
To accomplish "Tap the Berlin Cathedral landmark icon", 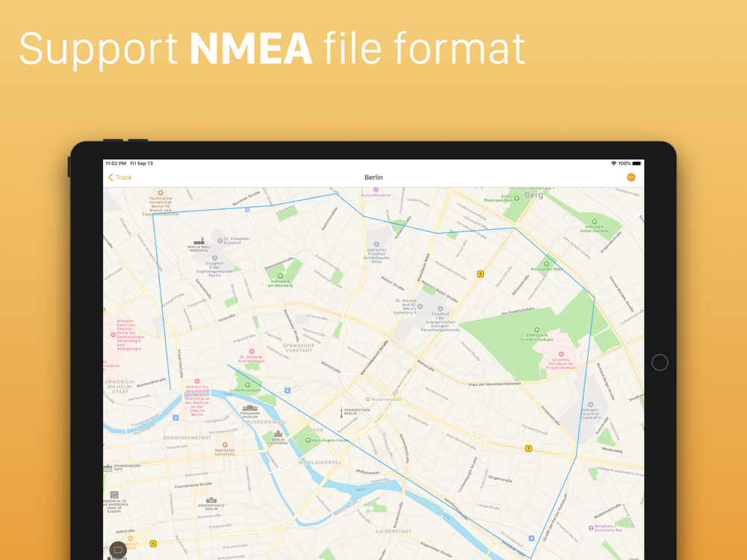I will pos(278,435).
